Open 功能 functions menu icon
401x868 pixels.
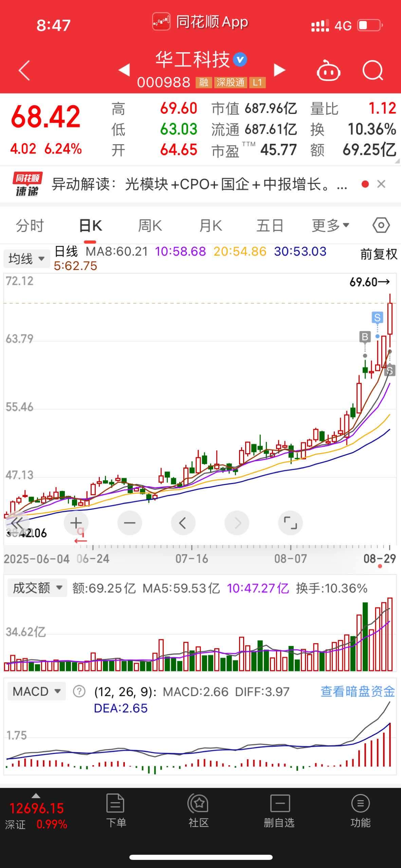[360, 810]
